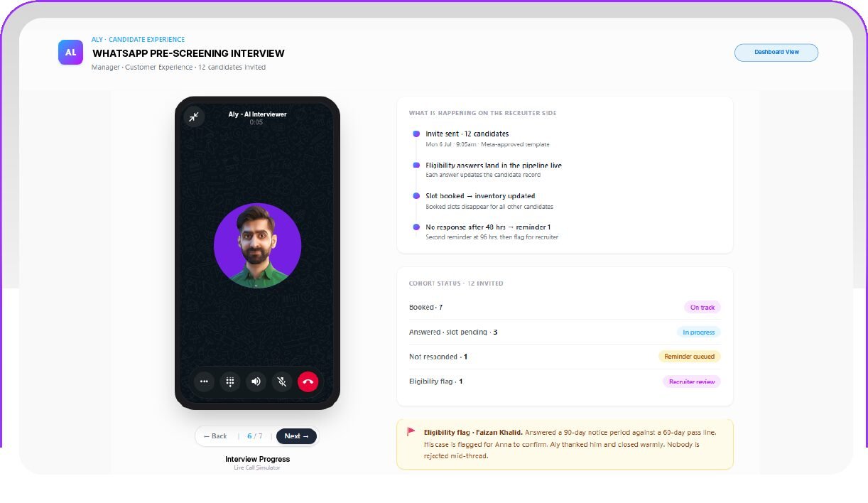Select the Reminder queued badge
The width and height of the screenshot is (868, 503).
click(690, 357)
